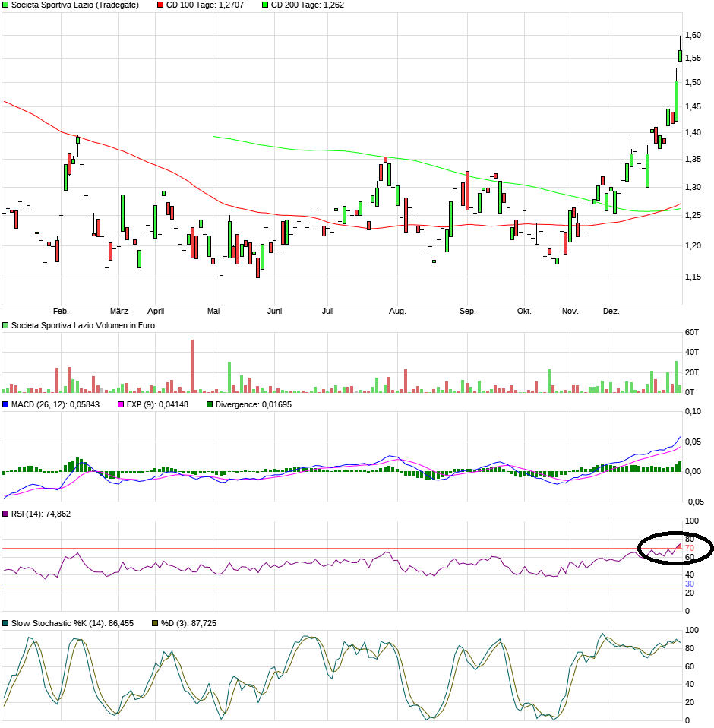Click the Societa Sportiva Lazio (Tradegate) legend label
This screenshot has width=714, height=728.
click(74, 5)
